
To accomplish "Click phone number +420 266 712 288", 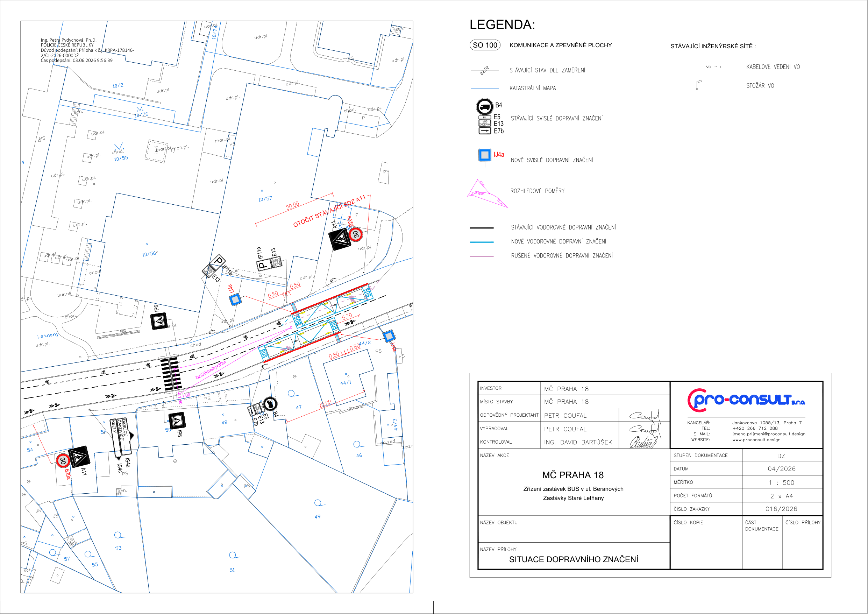I will (755, 428).
